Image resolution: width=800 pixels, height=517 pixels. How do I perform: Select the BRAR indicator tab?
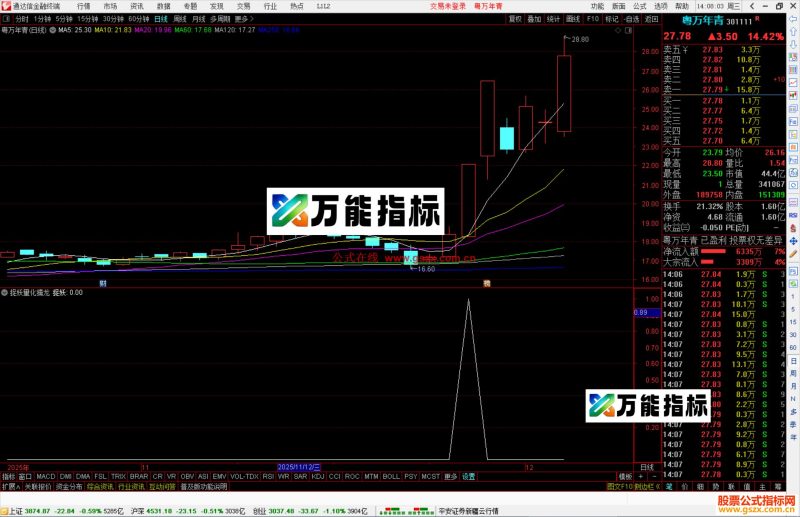(x=138, y=476)
